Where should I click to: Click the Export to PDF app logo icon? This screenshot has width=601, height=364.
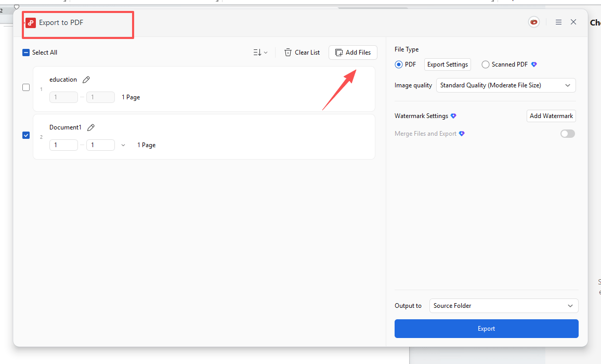pyautogui.click(x=31, y=23)
